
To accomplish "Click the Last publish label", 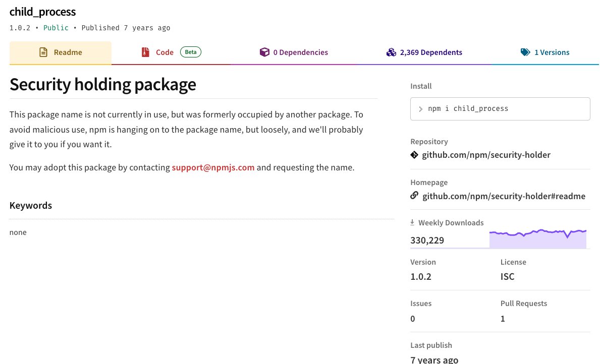I will click(431, 345).
